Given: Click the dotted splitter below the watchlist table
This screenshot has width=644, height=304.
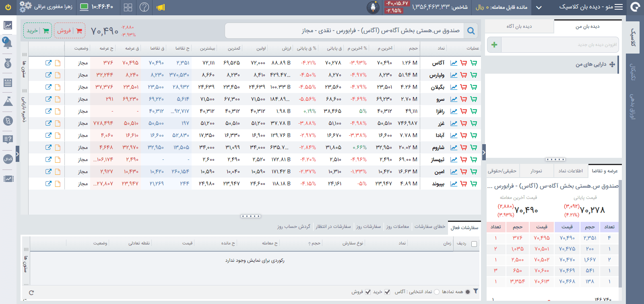Looking at the screenshot, I should pos(251,216).
